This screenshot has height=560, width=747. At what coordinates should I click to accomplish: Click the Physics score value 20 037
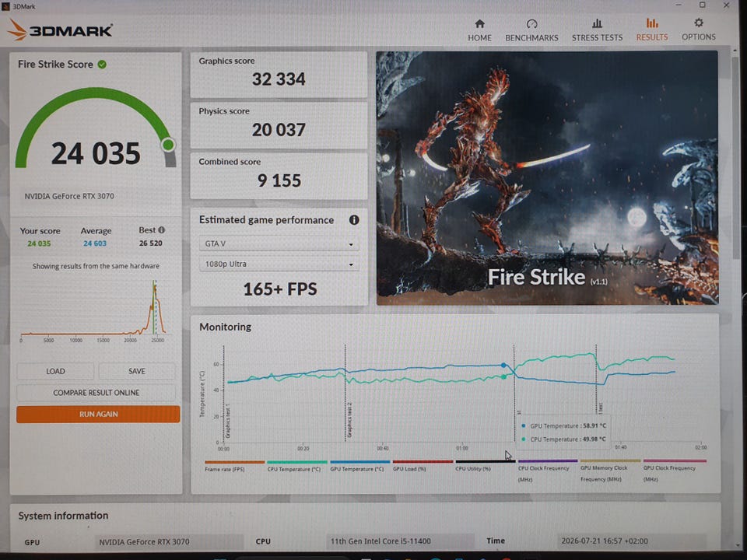279,130
